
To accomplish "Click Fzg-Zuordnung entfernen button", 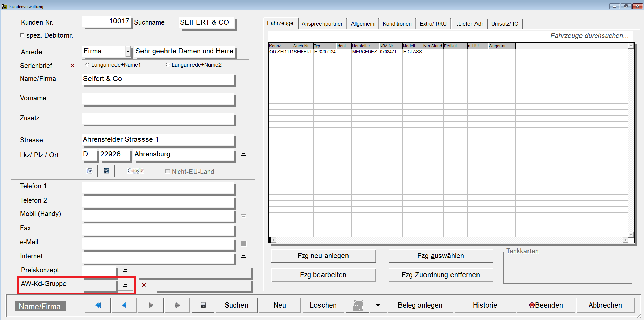I will (441, 275).
